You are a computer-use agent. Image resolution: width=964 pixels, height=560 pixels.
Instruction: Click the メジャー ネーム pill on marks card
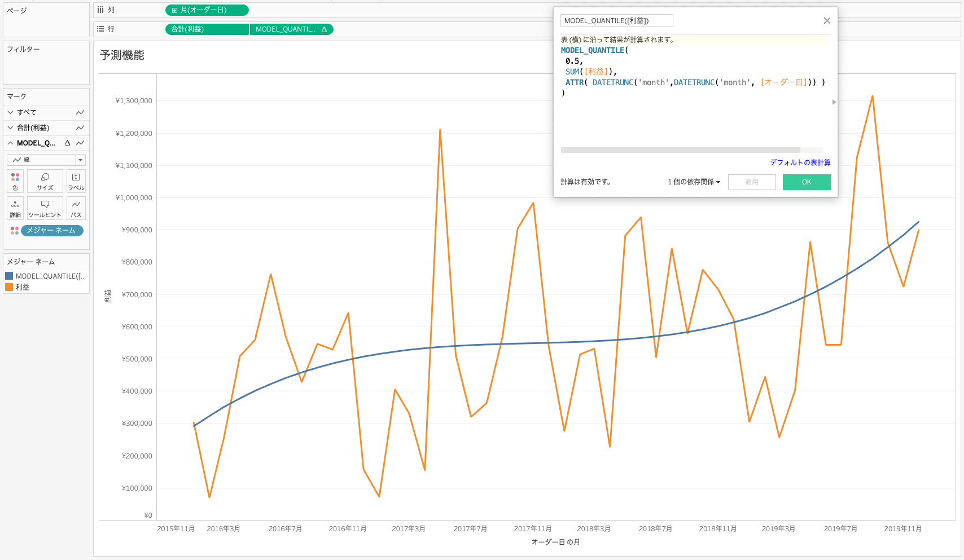click(x=52, y=231)
